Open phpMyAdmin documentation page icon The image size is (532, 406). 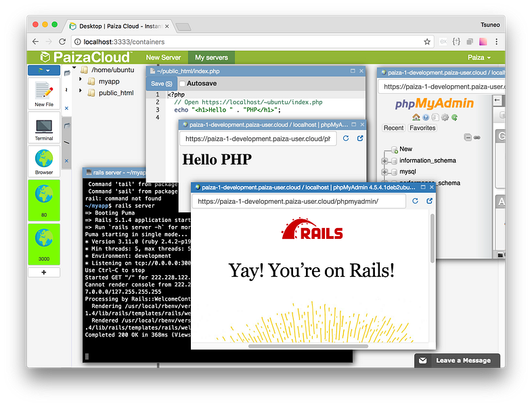click(435, 117)
